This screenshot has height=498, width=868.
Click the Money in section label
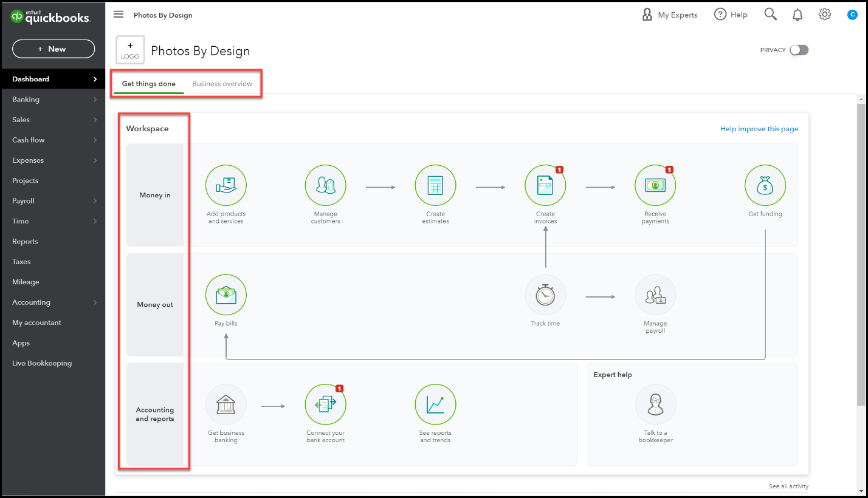coord(155,195)
